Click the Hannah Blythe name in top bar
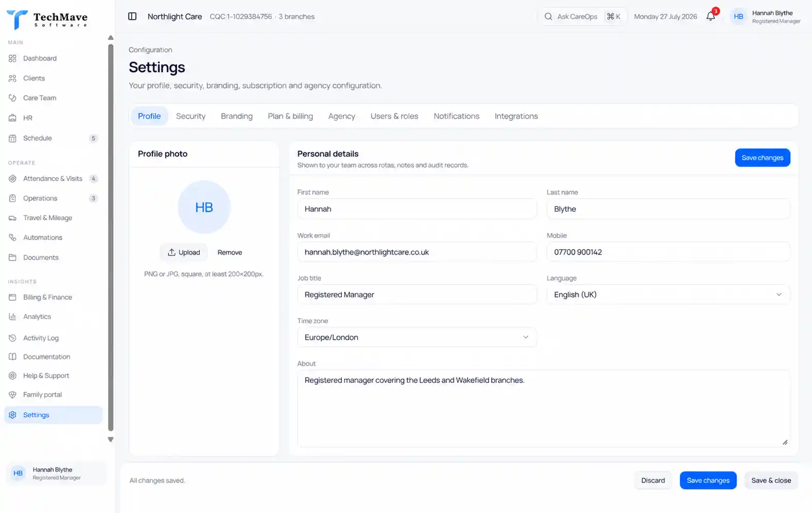Viewport: 812px width, 513px height. pyautogui.click(x=772, y=13)
